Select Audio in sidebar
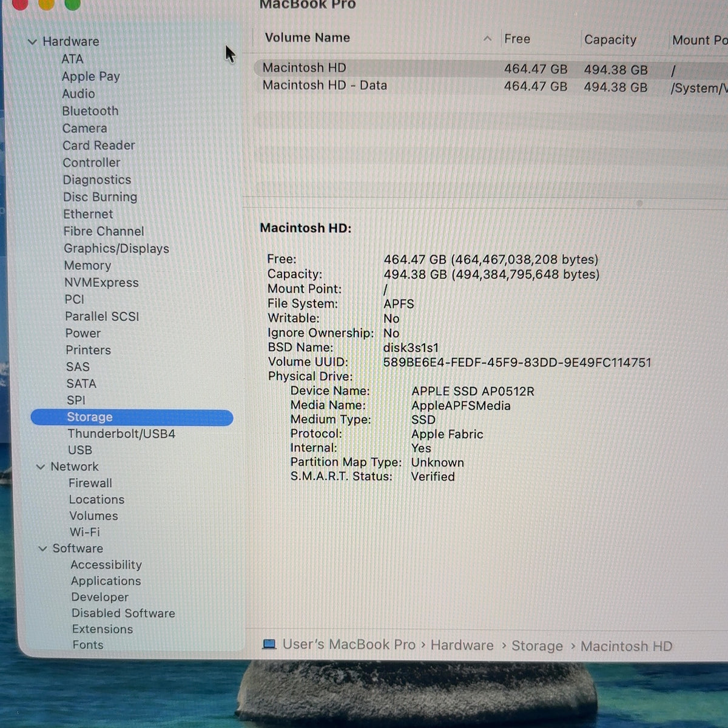The width and height of the screenshot is (728, 728). 78,93
